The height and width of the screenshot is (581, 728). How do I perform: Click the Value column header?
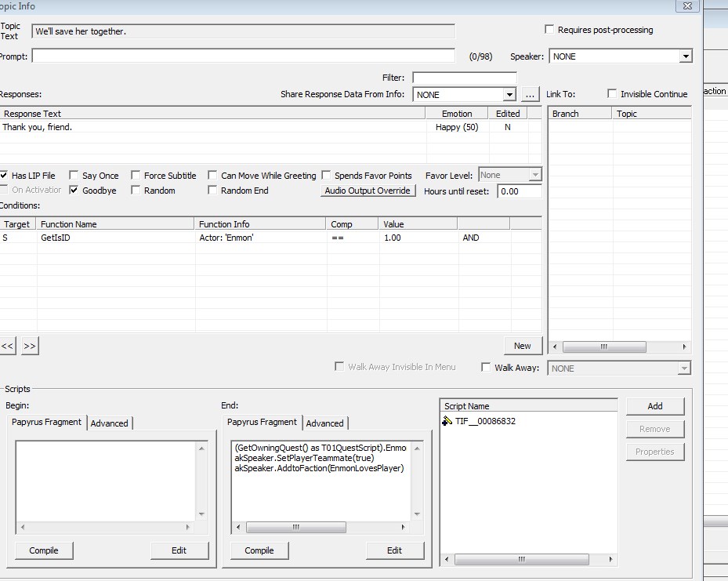pos(418,224)
